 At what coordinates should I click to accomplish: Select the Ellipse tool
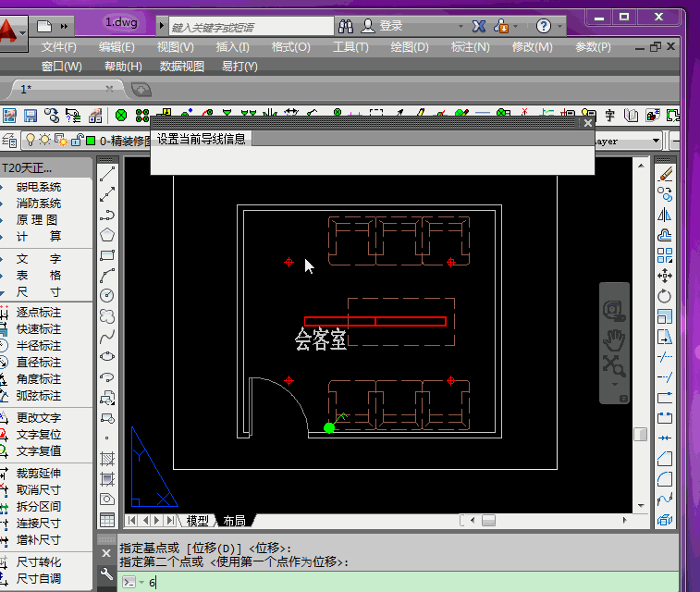(107, 357)
